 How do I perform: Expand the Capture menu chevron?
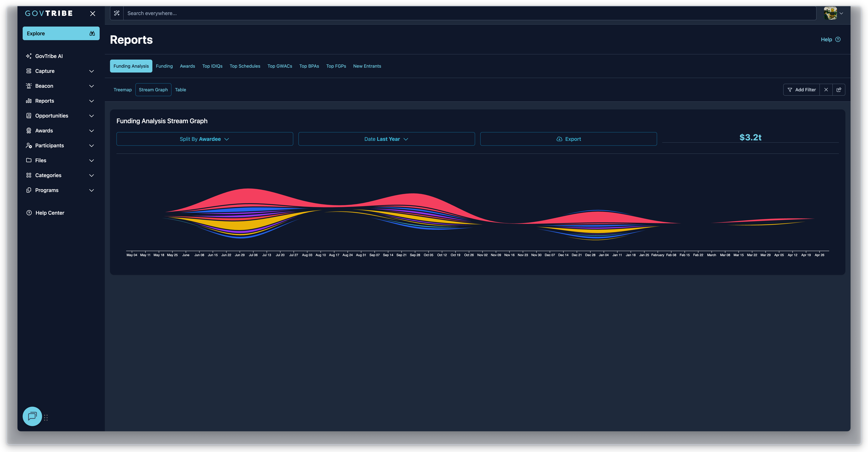[x=91, y=71]
